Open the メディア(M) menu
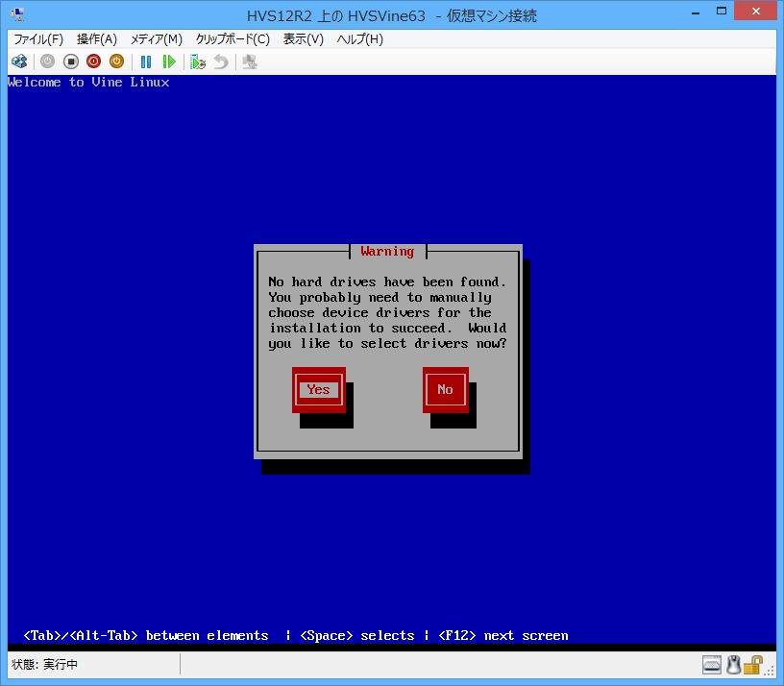Viewport: 784px width, 686px height. tap(157, 39)
